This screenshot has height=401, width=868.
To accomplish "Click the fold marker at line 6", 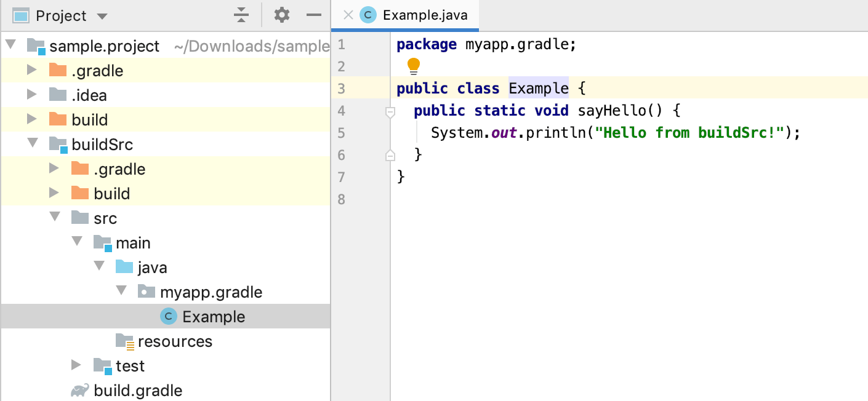I will click(x=389, y=155).
